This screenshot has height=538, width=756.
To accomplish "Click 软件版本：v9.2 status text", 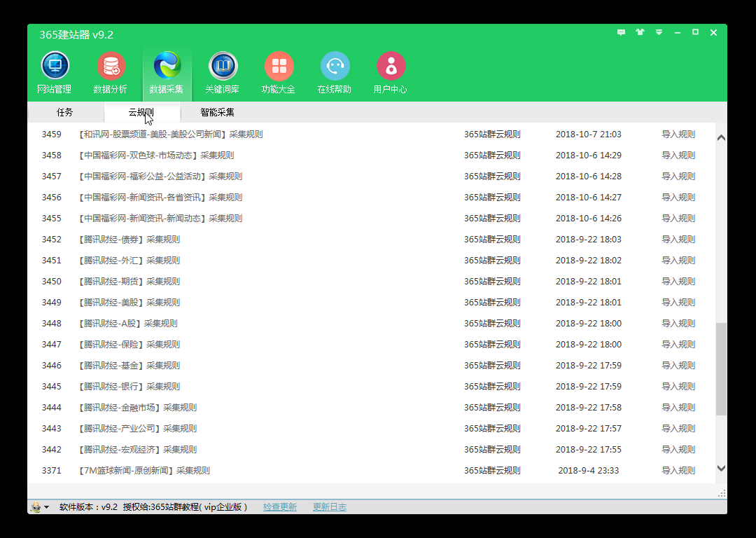I will click(89, 507).
